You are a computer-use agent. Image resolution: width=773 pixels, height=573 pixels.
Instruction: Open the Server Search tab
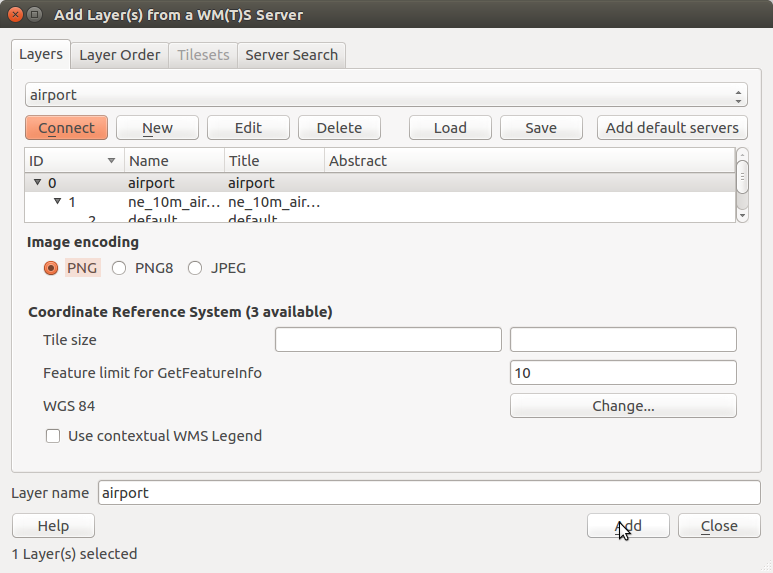(x=292, y=55)
